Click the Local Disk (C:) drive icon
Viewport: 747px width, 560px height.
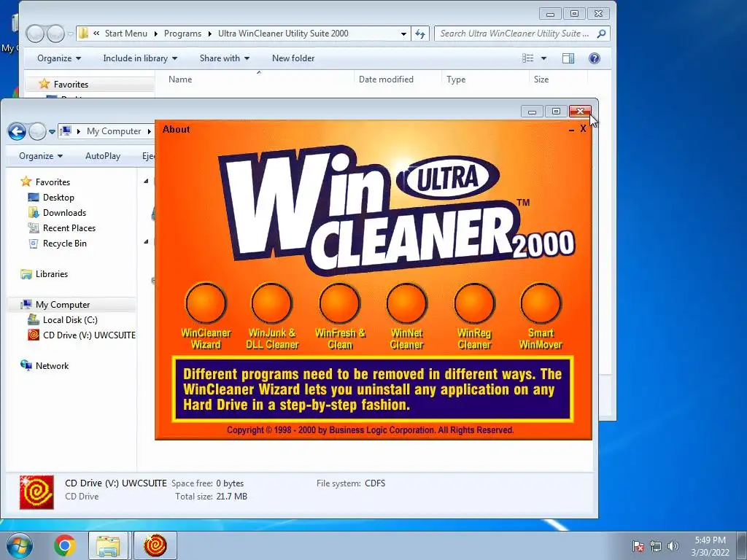point(34,319)
